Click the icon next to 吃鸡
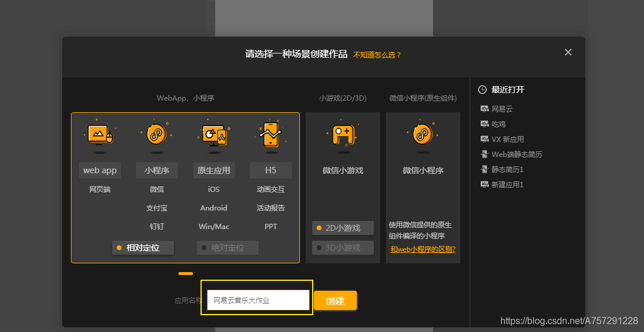644x332 pixels. (484, 124)
